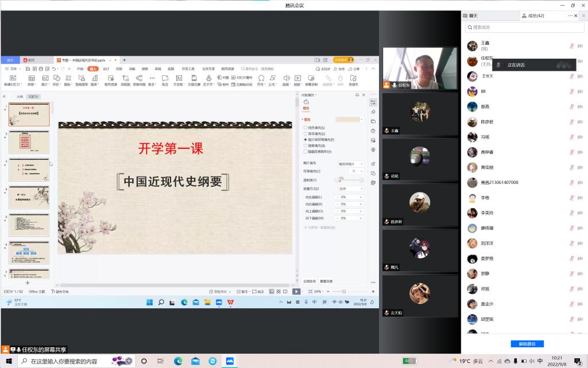Click the 全部应用 button
The width and height of the screenshot is (588, 368).
pyautogui.click(x=310, y=281)
